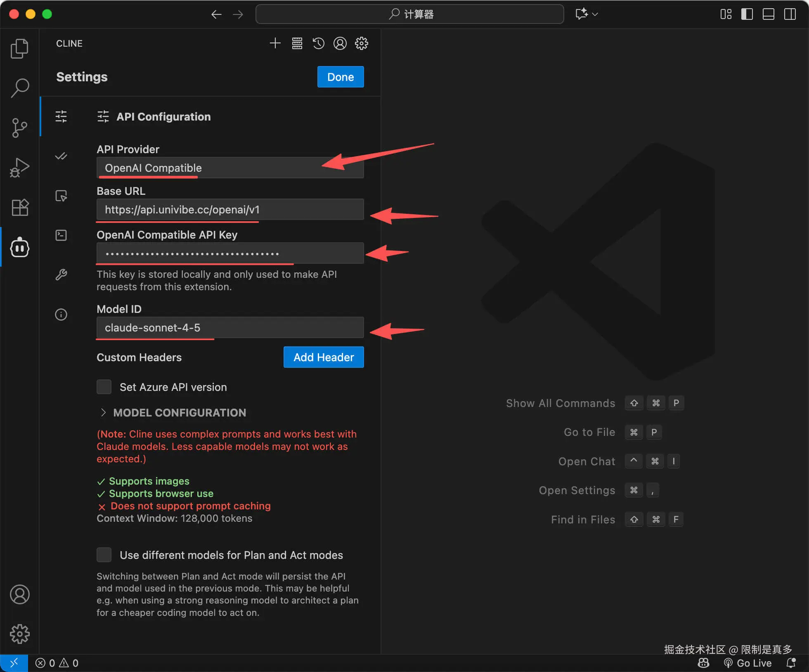Screen dimensions: 809x672
Task: Open the Extensions view icon
Action: click(x=19, y=208)
